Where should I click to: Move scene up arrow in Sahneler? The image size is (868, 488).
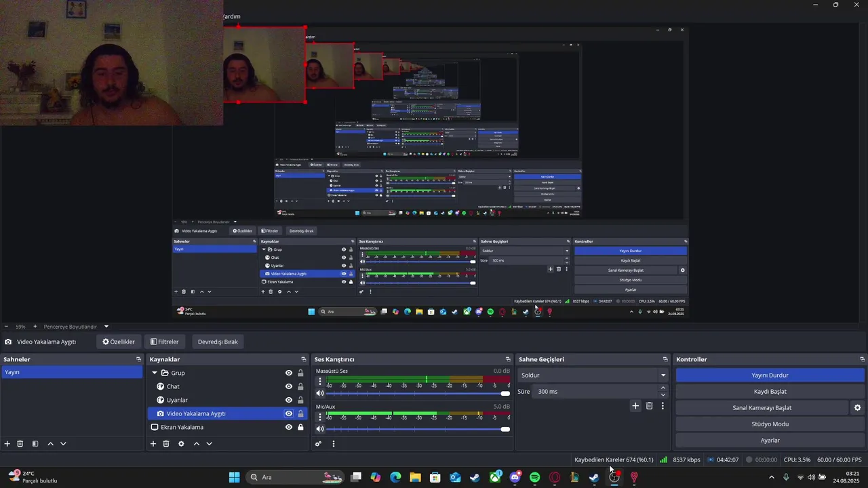pos(50,444)
